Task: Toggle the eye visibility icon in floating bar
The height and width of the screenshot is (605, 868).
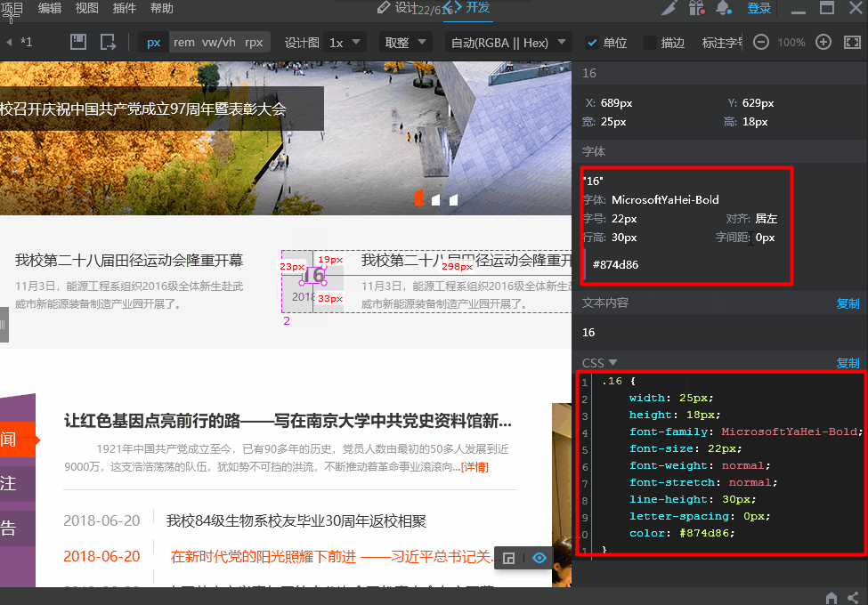Action: 539,558
